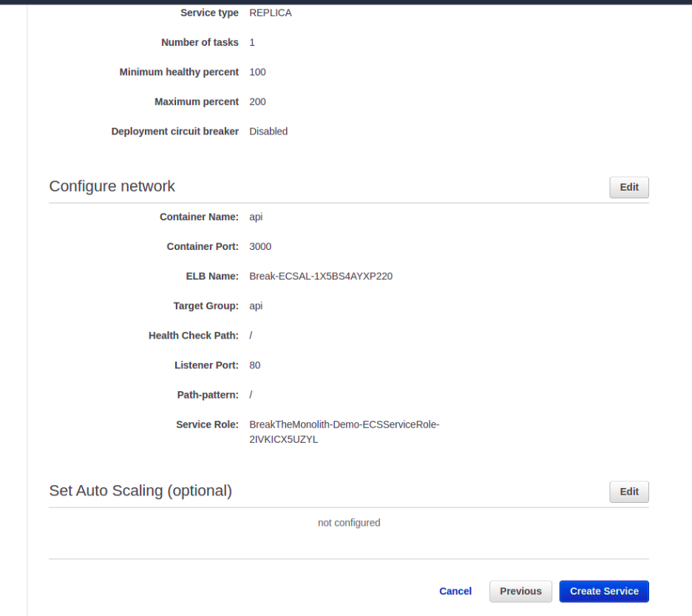Click the Configure network section heading
Viewport: 692px width, 616px height.
[112, 186]
